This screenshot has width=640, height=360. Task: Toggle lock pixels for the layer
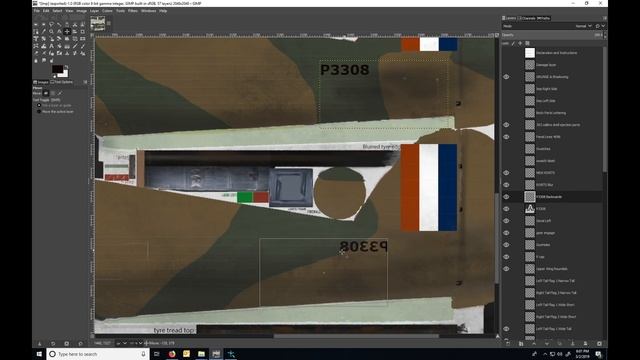coord(513,43)
